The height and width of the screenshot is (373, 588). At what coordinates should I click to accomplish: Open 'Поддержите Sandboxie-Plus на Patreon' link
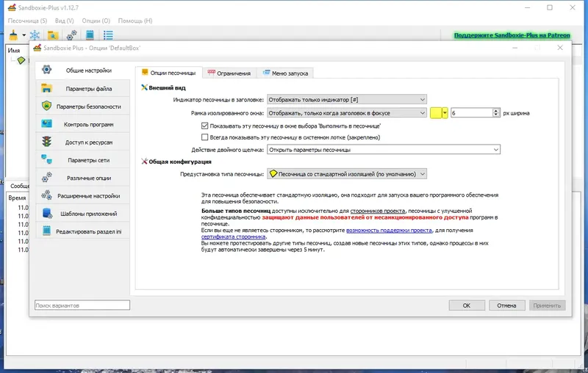[x=512, y=35]
